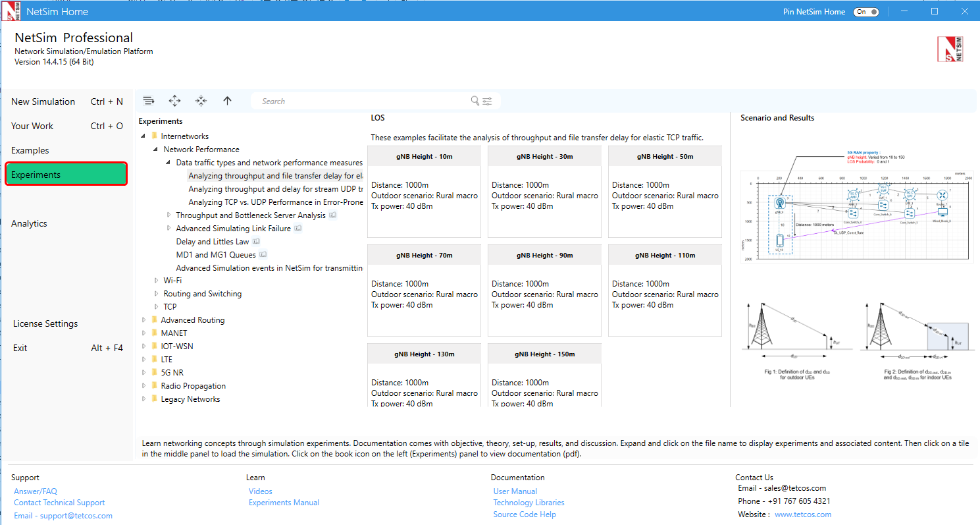Open the Source Code Help link

point(525,514)
